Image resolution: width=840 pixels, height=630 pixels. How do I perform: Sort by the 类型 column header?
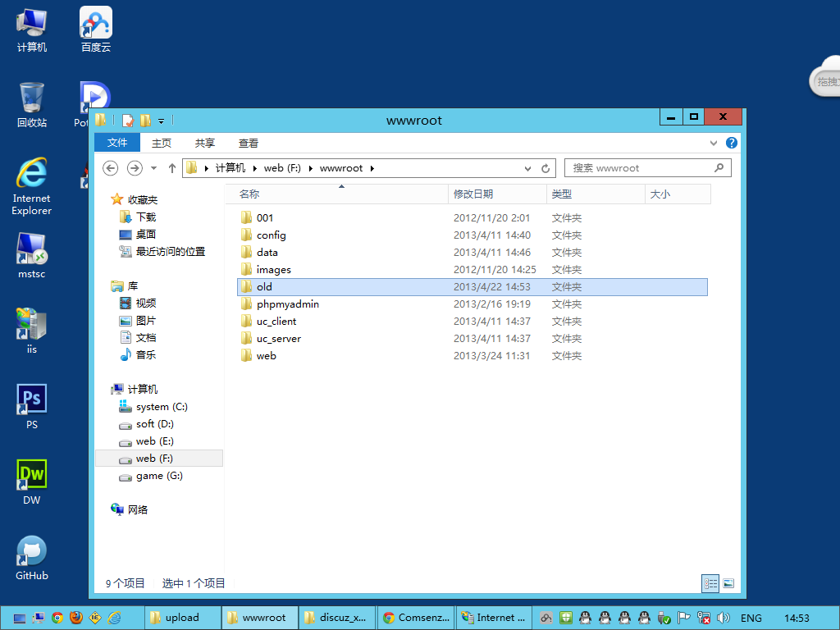pos(596,194)
